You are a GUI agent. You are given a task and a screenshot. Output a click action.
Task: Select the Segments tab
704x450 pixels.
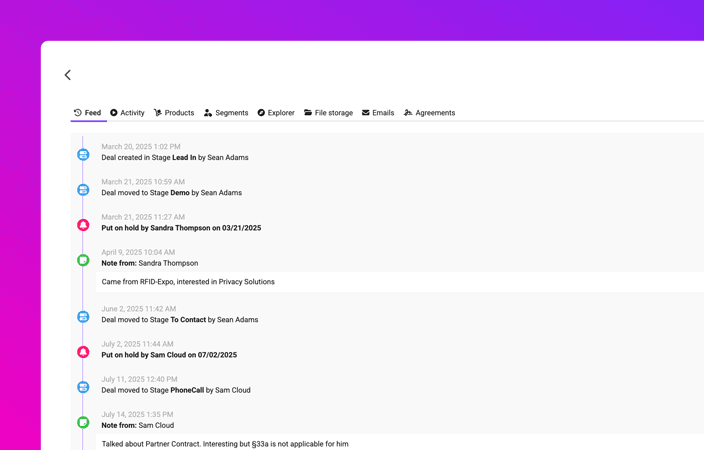pos(226,113)
